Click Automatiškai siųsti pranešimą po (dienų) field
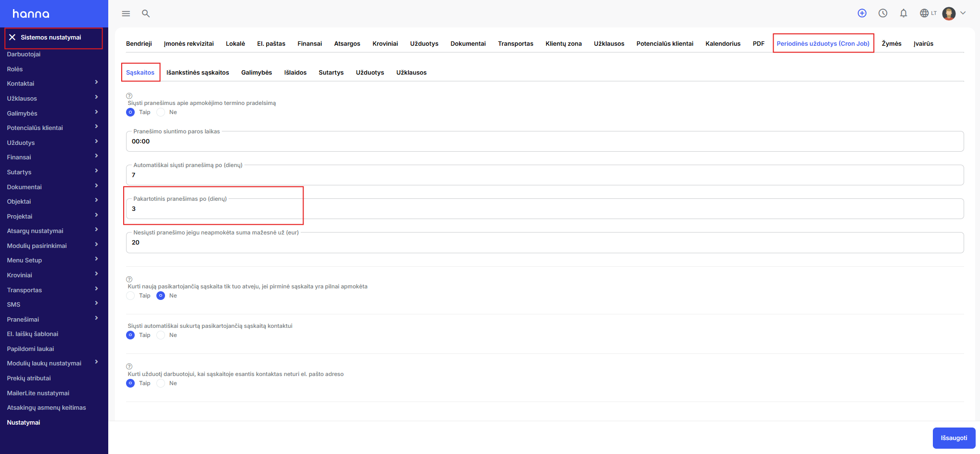Image resolution: width=980 pixels, height=454 pixels. tap(545, 175)
